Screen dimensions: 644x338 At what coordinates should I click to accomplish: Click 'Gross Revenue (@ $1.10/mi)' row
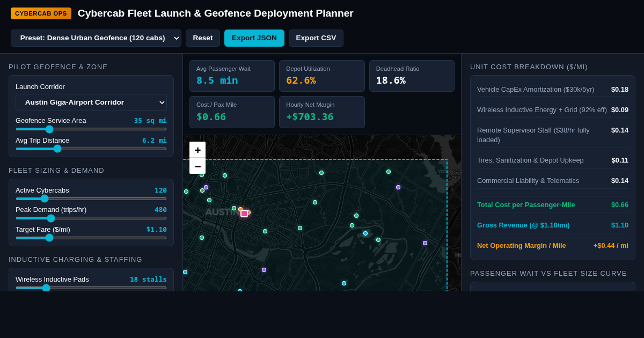[x=553, y=225]
